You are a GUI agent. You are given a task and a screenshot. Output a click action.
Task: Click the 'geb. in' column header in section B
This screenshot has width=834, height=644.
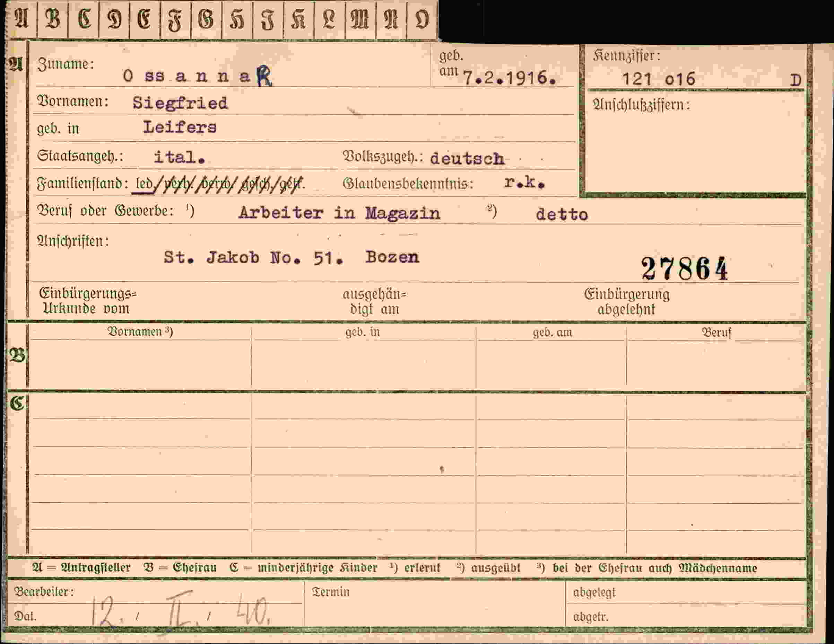click(362, 332)
